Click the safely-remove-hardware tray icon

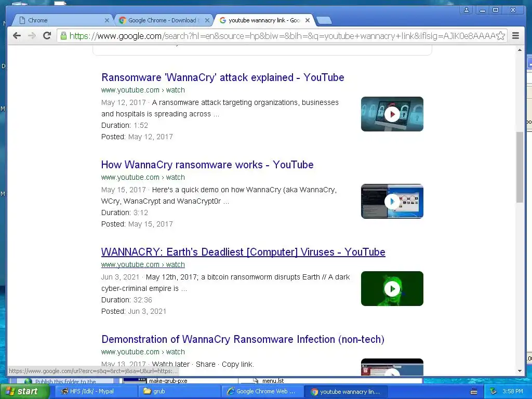(493, 392)
